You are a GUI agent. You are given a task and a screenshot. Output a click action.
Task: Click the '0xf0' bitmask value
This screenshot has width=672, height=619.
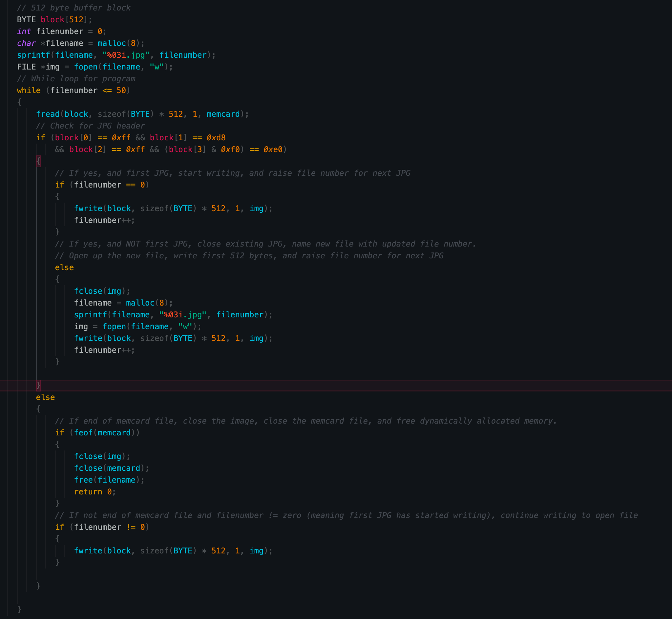tap(230, 150)
